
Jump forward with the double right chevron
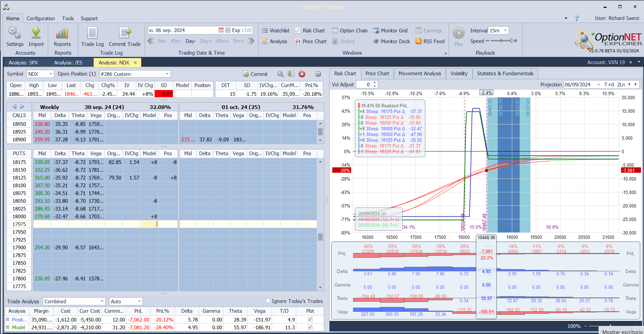tap(251, 41)
